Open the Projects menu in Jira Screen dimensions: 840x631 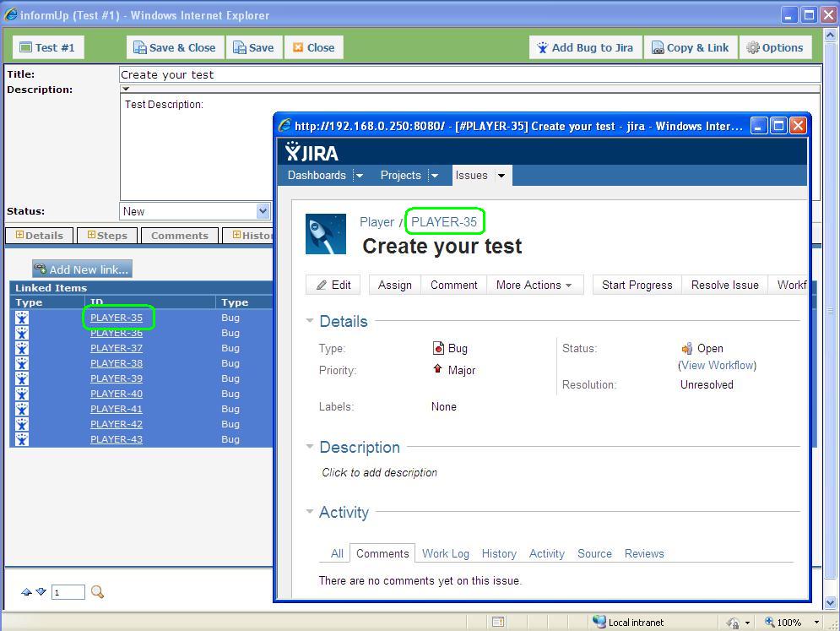click(401, 176)
